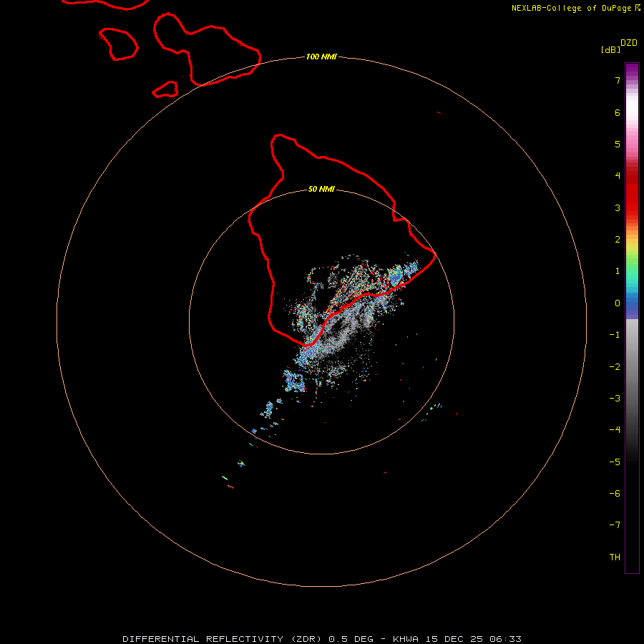Click the 7 value on the color scale
Image resolution: width=644 pixels, height=644 pixels.
pos(618,80)
